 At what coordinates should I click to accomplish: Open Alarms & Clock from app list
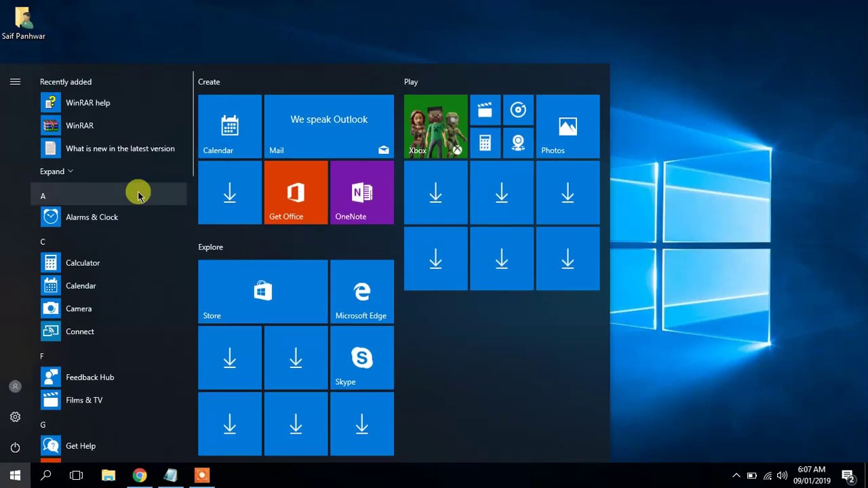click(x=92, y=217)
